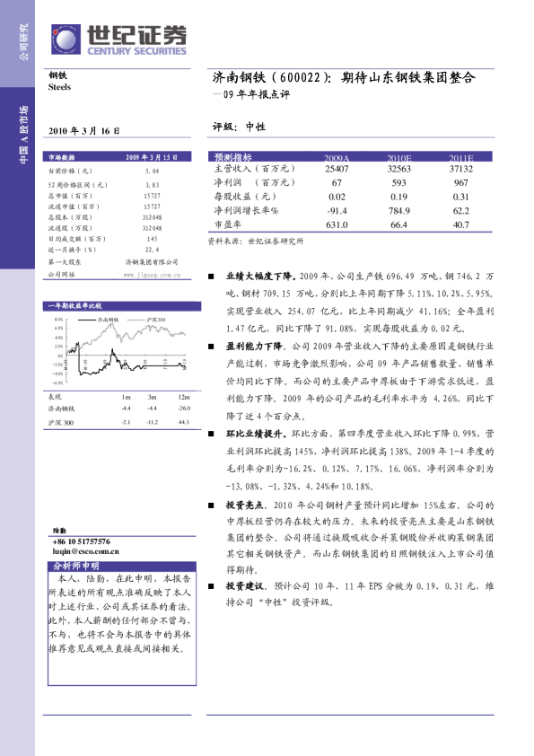Click the 52-week price value '3.83'
The width and height of the screenshot is (534, 756).
152,185
